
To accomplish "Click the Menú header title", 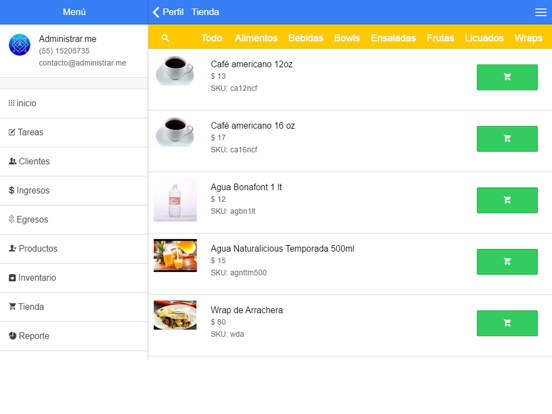I will coord(74,12).
